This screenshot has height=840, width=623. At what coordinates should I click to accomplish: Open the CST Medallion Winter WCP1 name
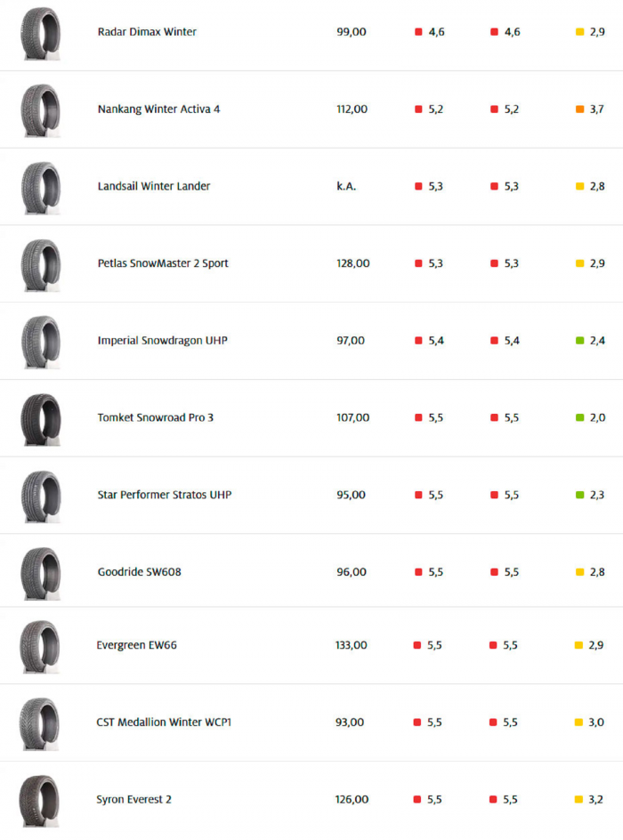click(x=164, y=723)
